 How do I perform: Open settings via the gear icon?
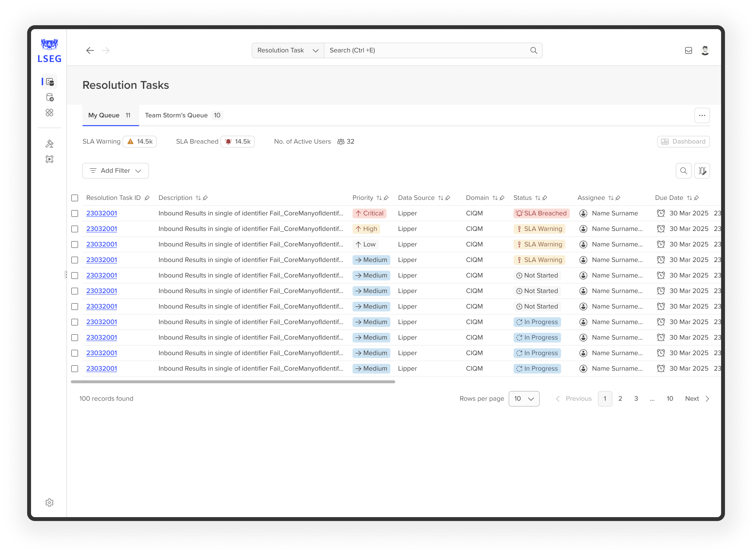point(50,502)
